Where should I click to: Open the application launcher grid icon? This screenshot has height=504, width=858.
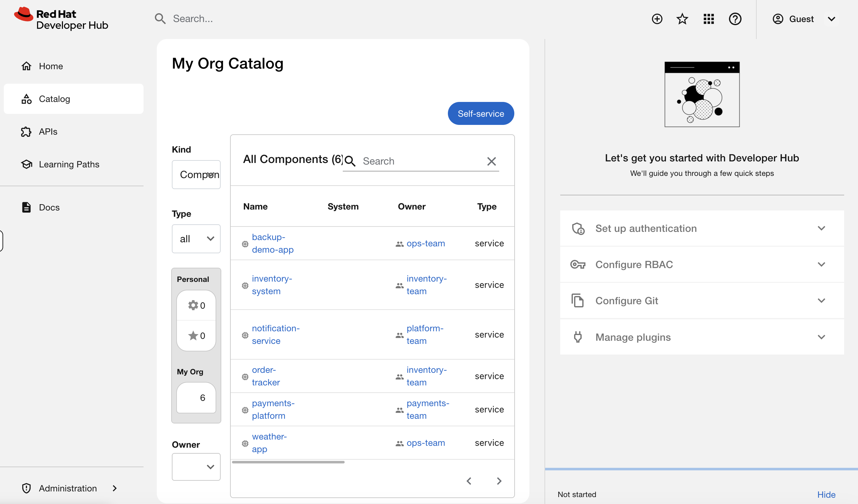click(x=709, y=19)
